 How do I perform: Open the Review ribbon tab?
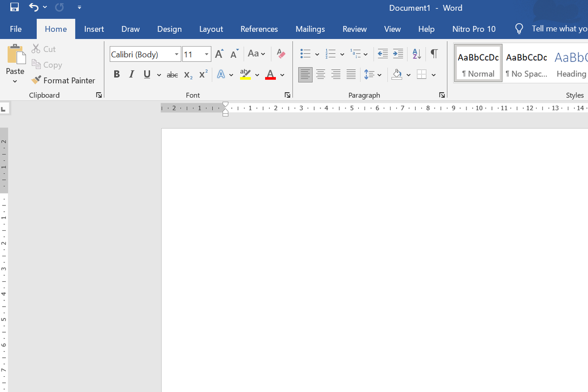click(354, 29)
